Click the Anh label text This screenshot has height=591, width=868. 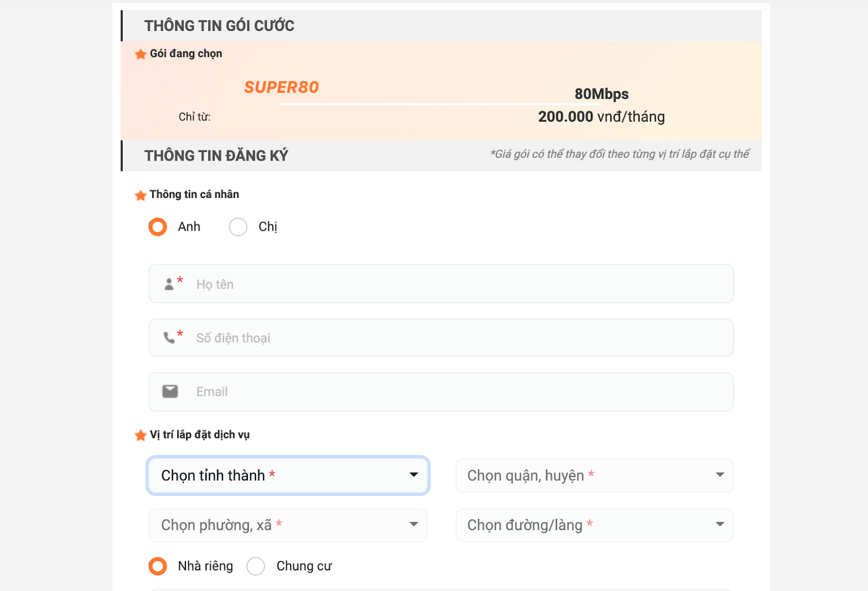[189, 227]
